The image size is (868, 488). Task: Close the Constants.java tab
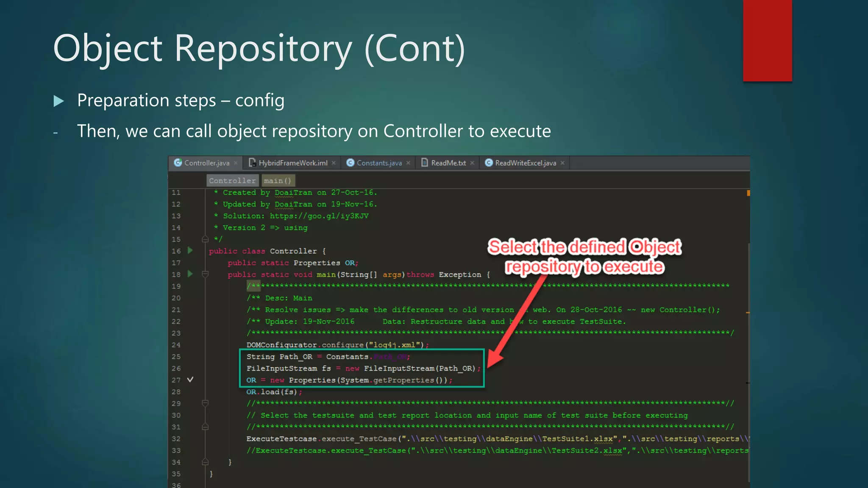coord(408,163)
